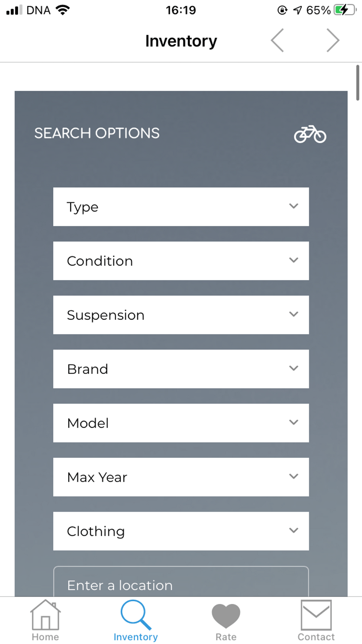Tap the battery charging icon
Viewport: 362px width, 644px height.
[345, 10]
